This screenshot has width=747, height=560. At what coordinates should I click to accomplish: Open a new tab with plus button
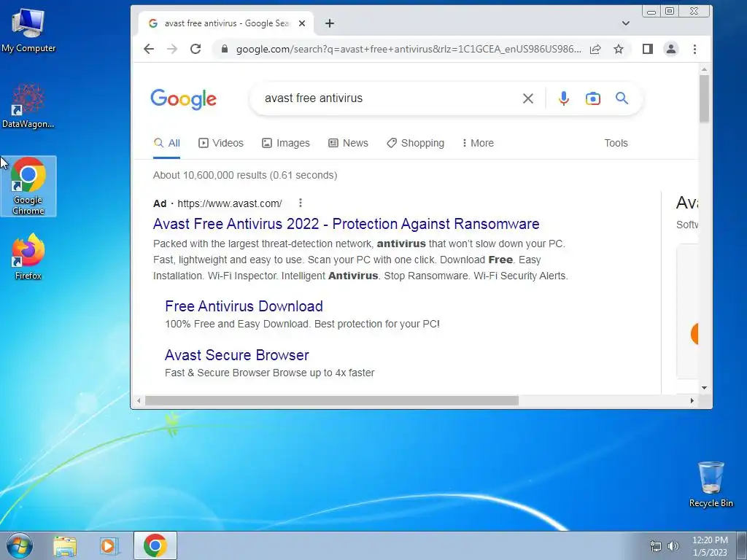point(330,23)
